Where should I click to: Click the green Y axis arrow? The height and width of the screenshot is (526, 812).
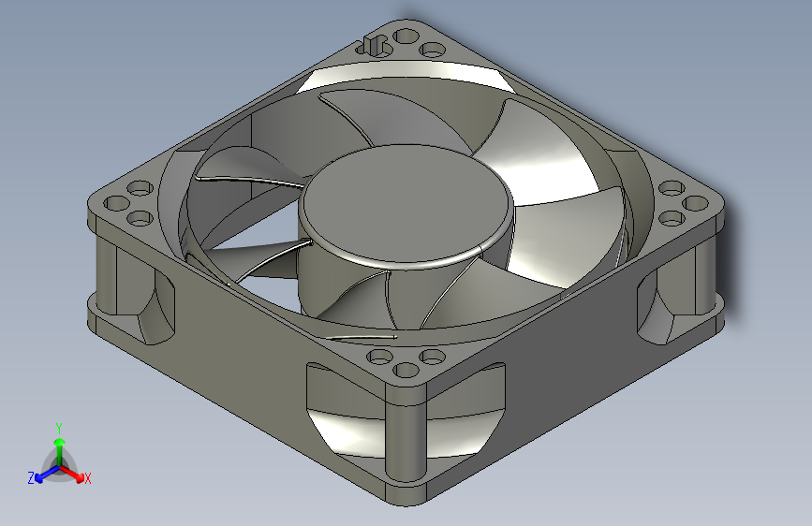point(60,450)
